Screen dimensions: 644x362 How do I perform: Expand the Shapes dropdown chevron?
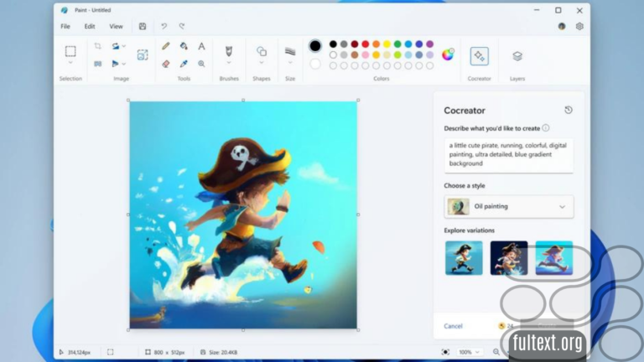pos(262,63)
